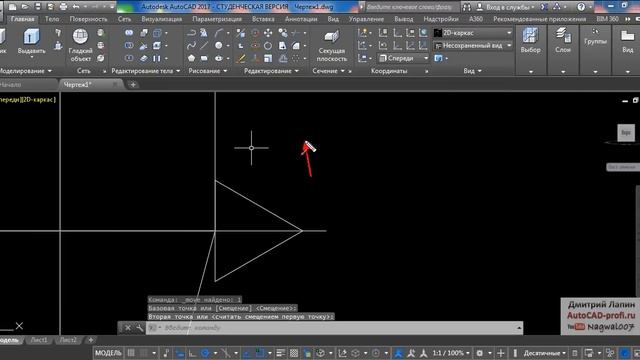Toggle selection cycling in the status bar
This screenshot has width=640, height=360.
tap(307, 353)
